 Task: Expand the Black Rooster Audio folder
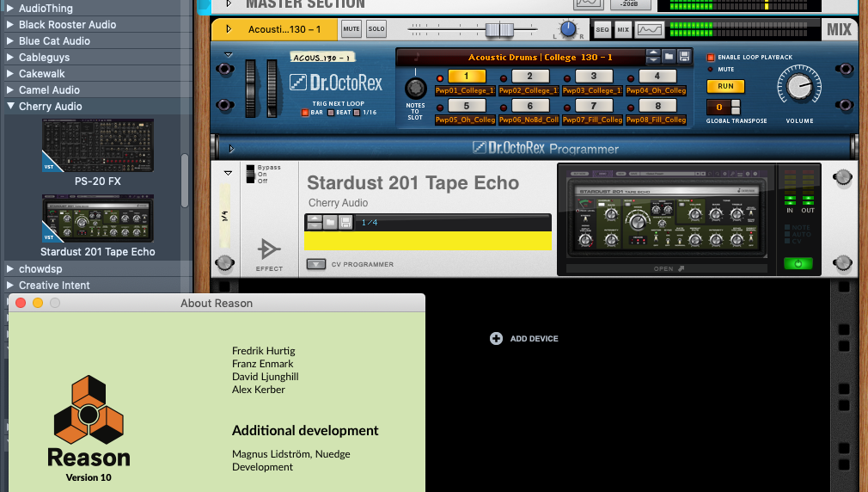[10, 24]
